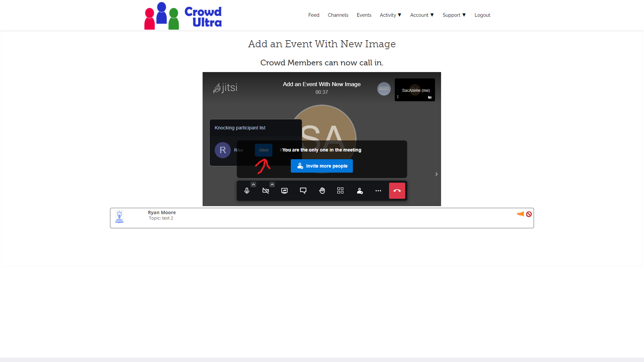This screenshot has width=644, height=362.
Task: Enable the camera in the meeting toolbar
Action: [265, 190]
